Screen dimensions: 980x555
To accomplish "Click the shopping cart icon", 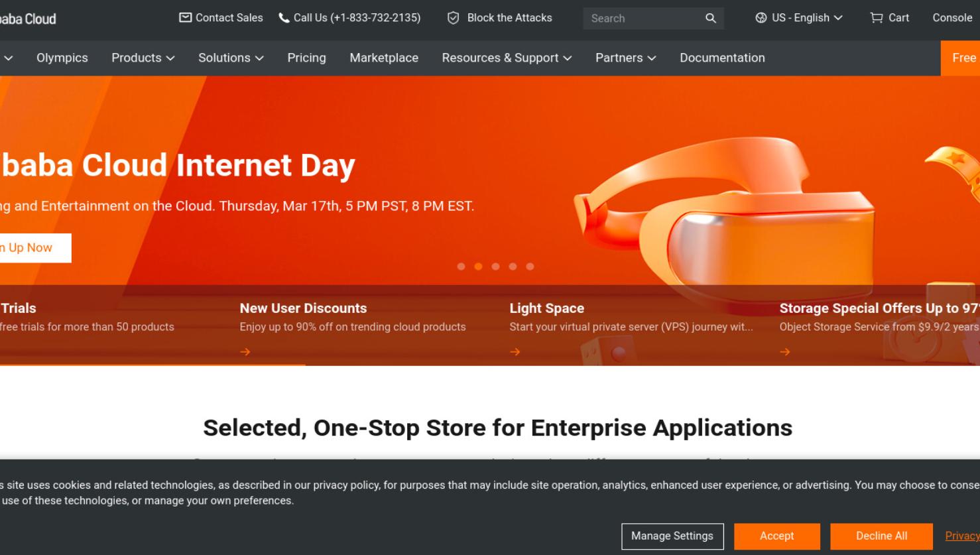I will pyautogui.click(x=877, y=18).
